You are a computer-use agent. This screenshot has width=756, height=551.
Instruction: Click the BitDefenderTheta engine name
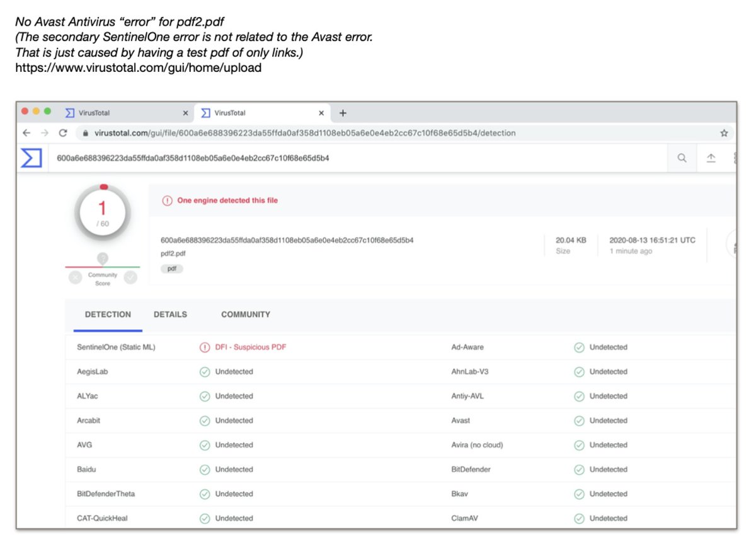coord(106,494)
